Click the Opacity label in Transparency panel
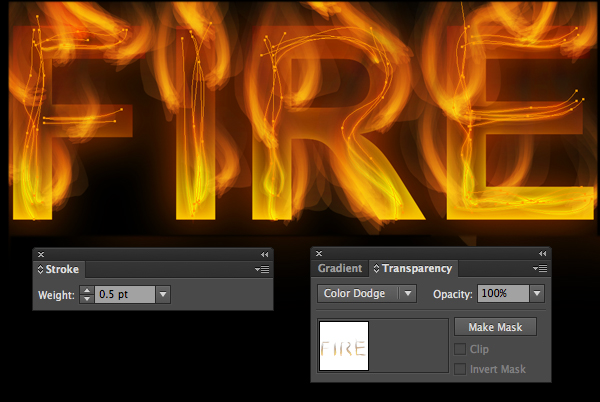Screen dimensions: 600x402 pos(453,294)
